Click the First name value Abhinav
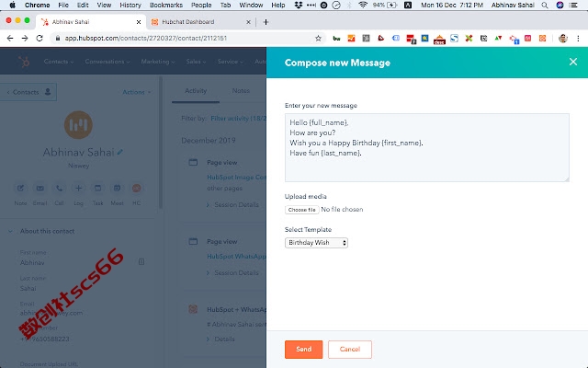Viewport: 588px width, 368px height. click(32, 263)
